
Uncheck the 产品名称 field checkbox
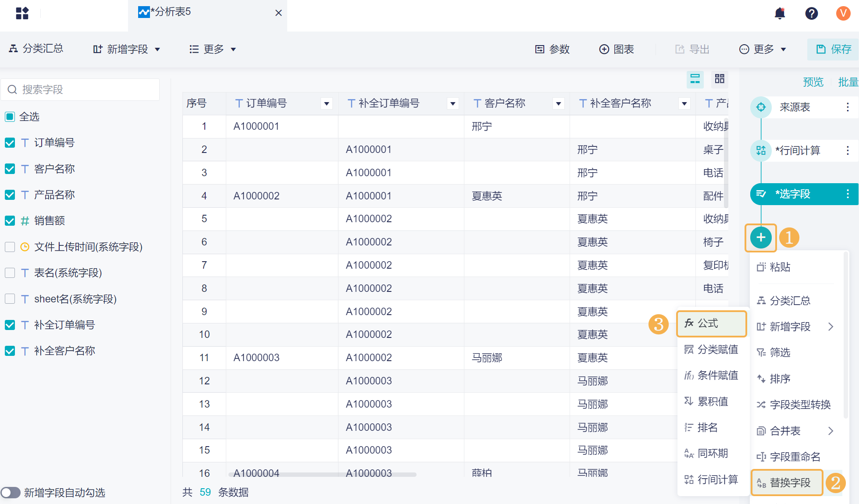click(x=10, y=195)
